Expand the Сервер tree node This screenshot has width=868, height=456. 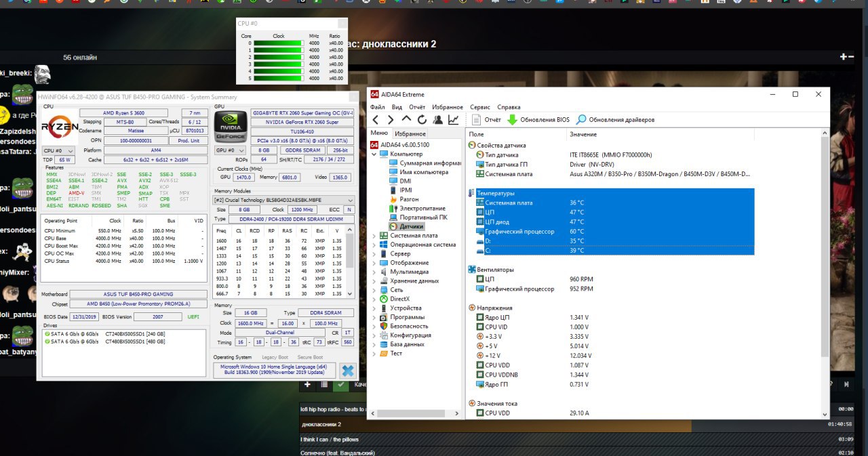pyautogui.click(x=374, y=253)
